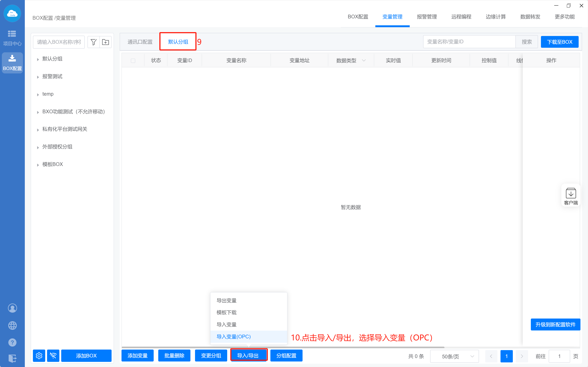Open the 50条/页 page size dropdown
588x367 pixels.
[454, 356]
